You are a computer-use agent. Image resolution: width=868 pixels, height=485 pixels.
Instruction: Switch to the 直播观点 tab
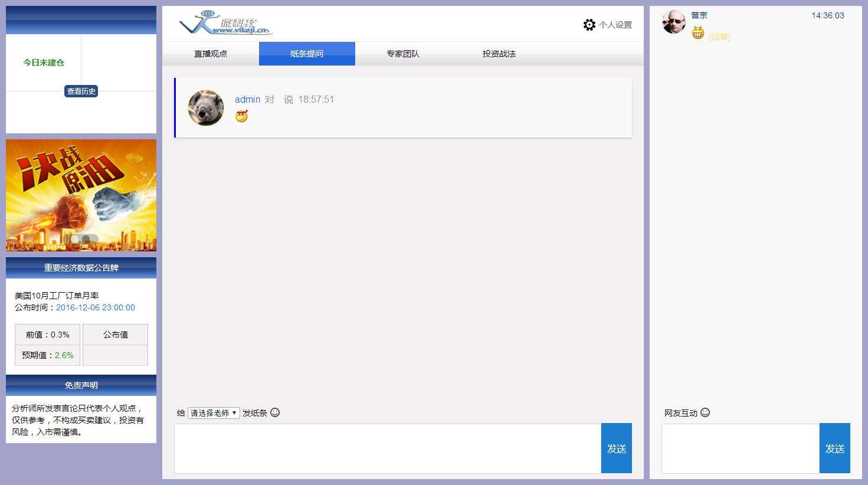tap(211, 54)
